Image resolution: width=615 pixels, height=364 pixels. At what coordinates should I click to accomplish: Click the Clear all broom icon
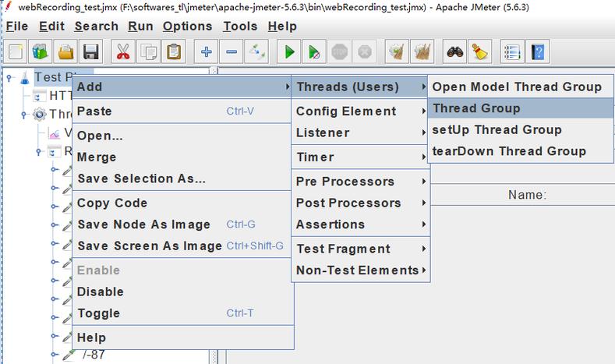(x=480, y=52)
